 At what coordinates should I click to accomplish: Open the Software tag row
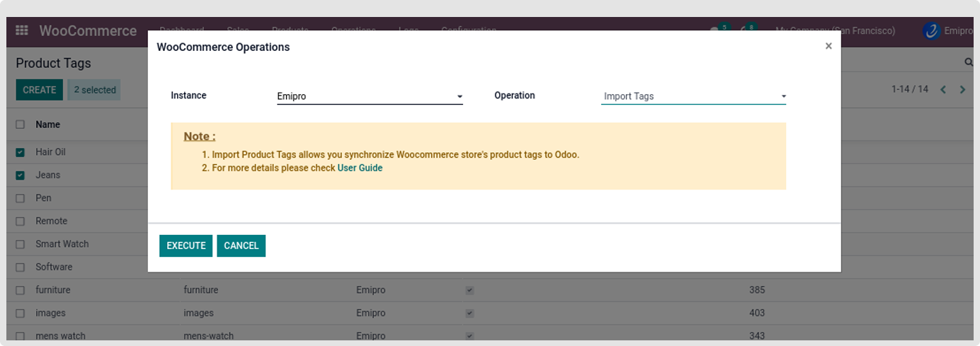(x=54, y=267)
